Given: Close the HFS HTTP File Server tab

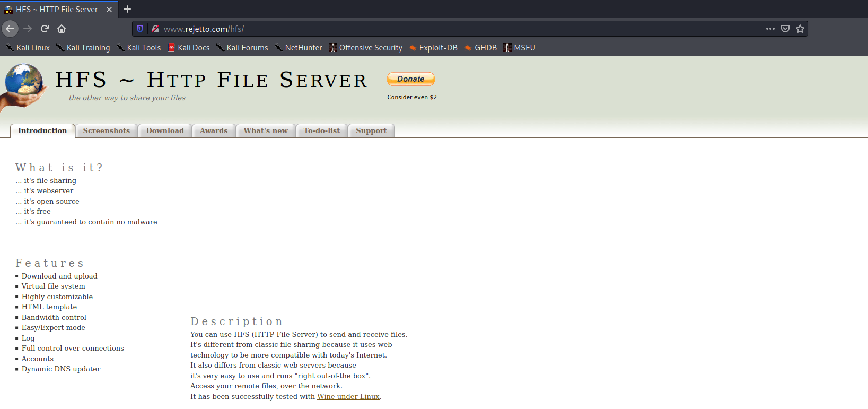Looking at the screenshot, I should coord(109,10).
